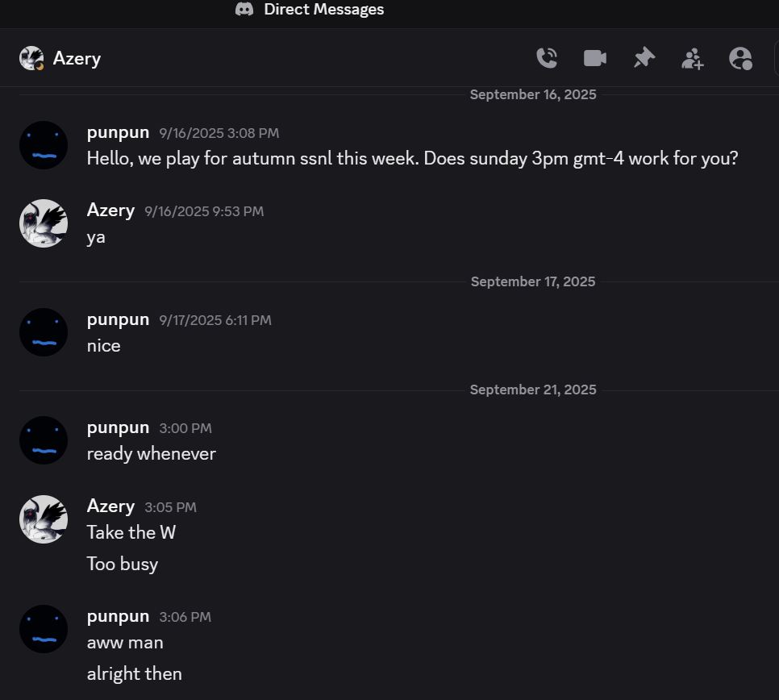Screen dimensions: 779x700
Task: Start a voice call with Azery
Action: click(x=547, y=58)
